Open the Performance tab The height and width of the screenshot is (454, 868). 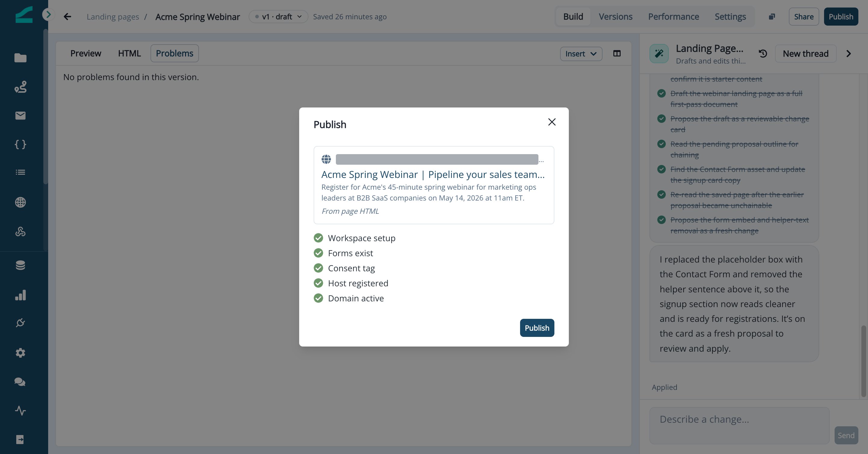[x=673, y=17]
